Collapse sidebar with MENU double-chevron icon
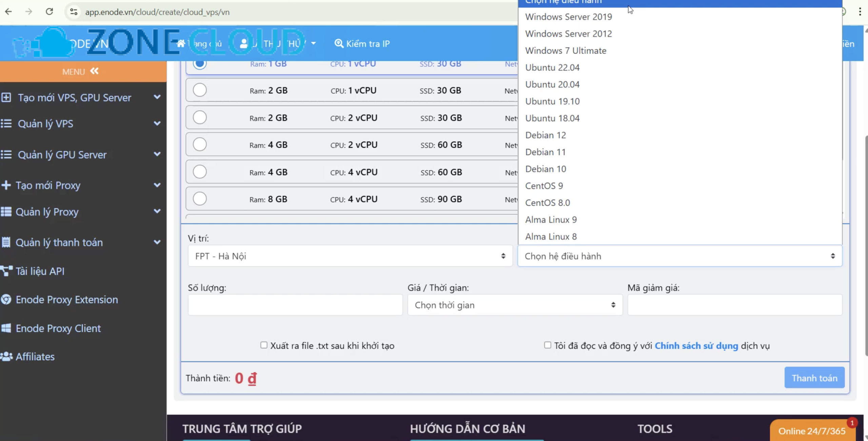This screenshot has height=441, width=868. click(x=94, y=71)
